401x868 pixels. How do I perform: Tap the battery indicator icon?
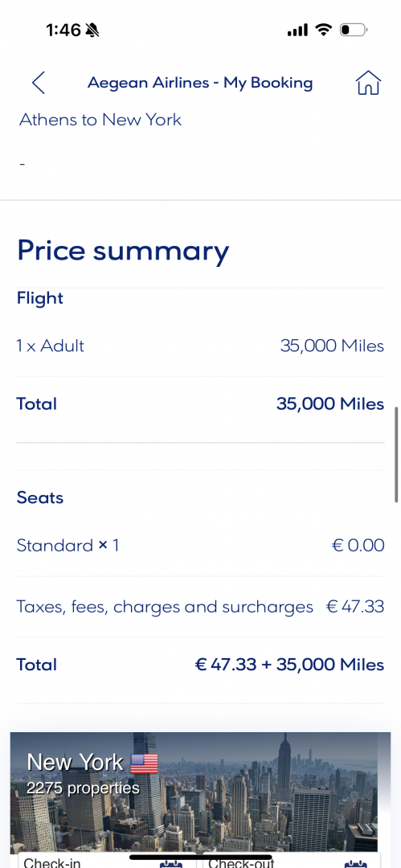pos(354,30)
